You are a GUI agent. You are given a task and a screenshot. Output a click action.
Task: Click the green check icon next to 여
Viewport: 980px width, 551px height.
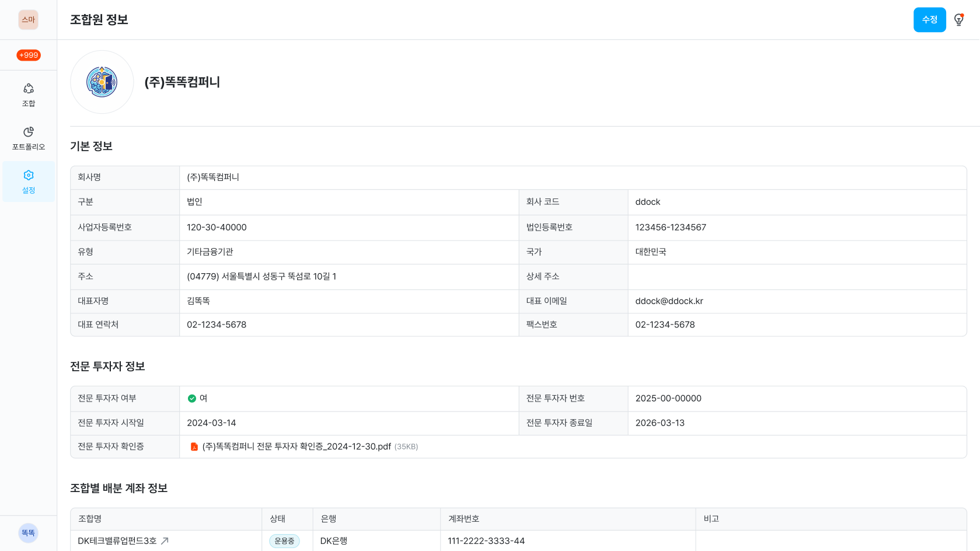coord(191,399)
